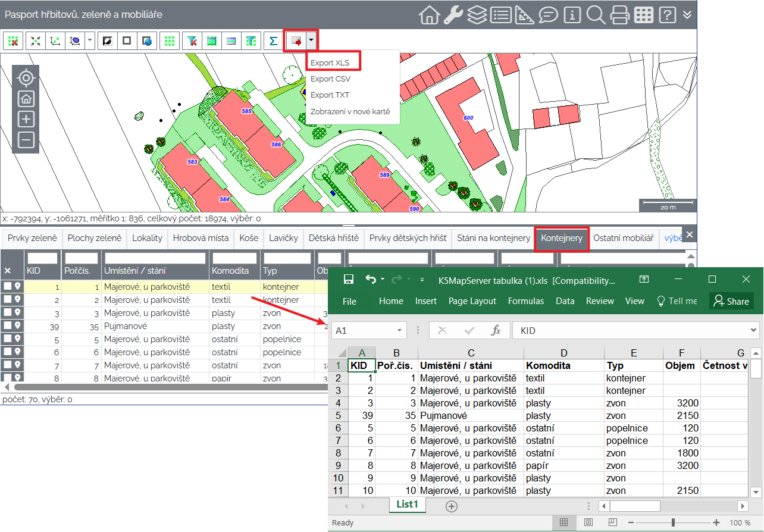The image size is (764, 532).
Task: Tick the checkbox for row KID 3
Action: 7,313
